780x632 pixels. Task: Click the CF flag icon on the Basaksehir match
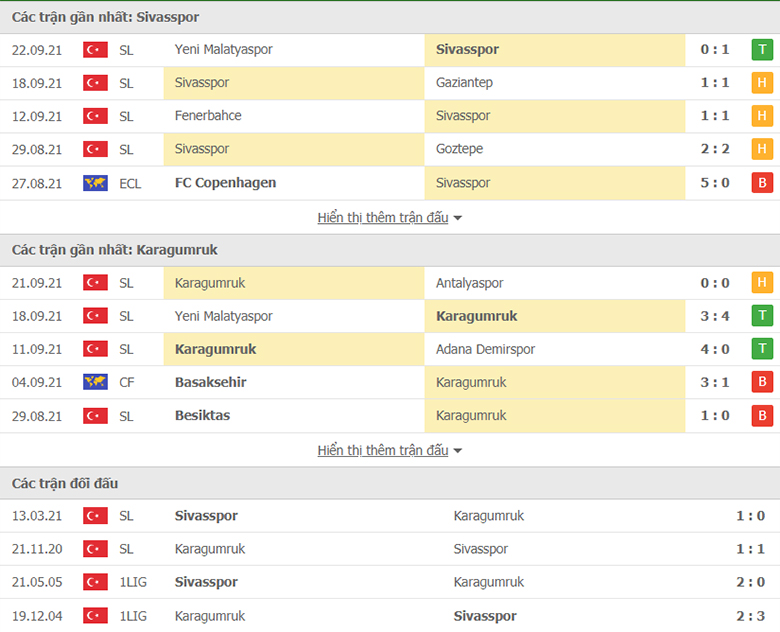point(95,382)
